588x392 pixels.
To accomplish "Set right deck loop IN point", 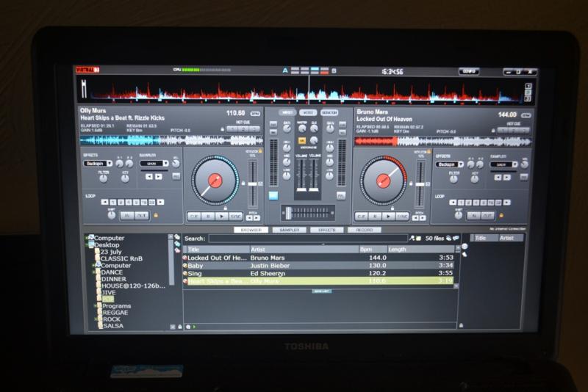I will [473, 216].
